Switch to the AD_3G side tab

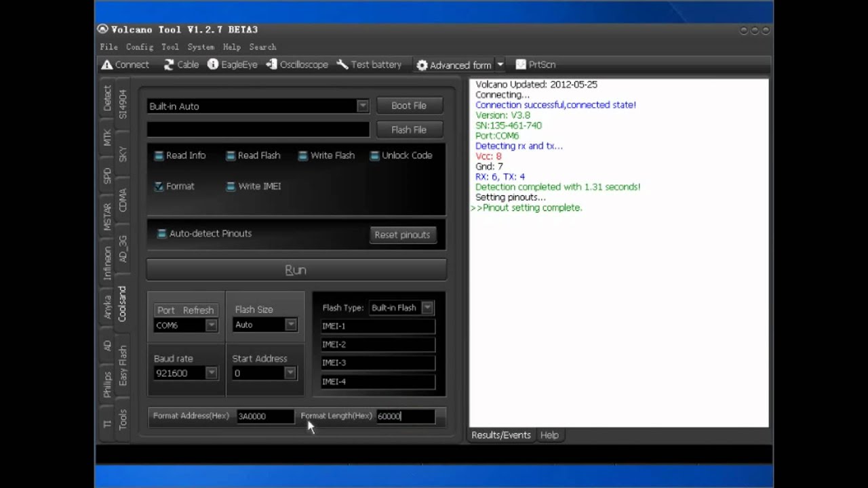(x=122, y=249)
